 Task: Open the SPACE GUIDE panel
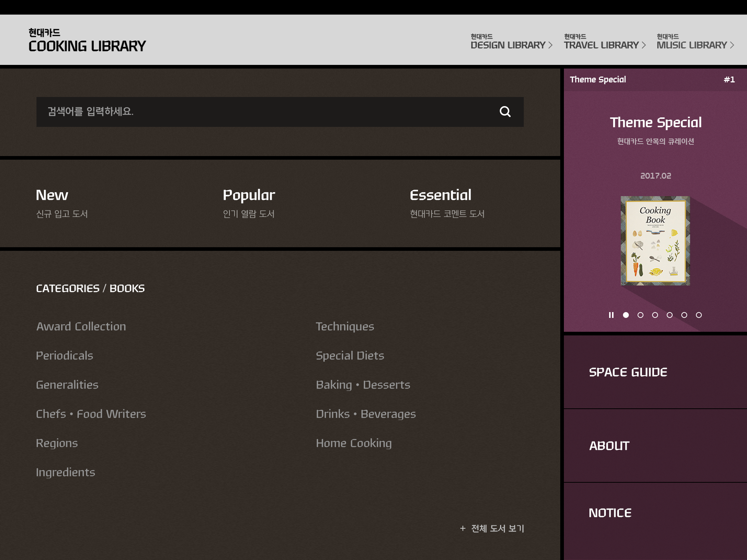coord(628,372)
